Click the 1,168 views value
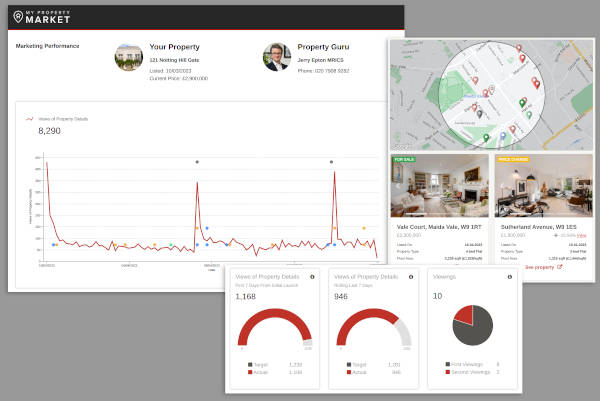600x401 pixels. click(x=246, y=297)
